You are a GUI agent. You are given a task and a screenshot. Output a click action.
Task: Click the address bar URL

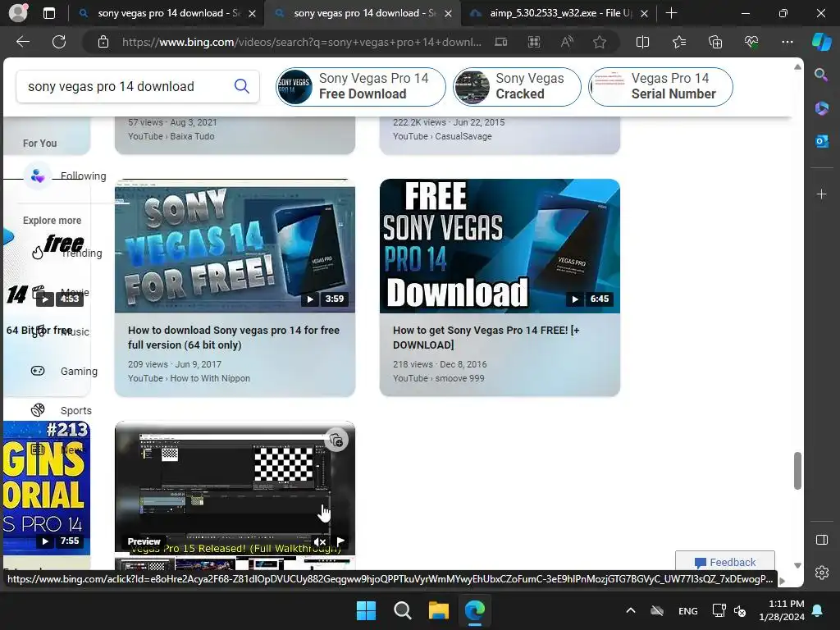[301, 42]
